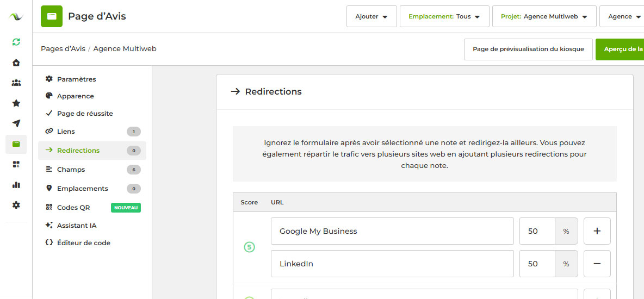
Task: Click Page de prévisualisation du kiosque button
Action: [x=528, y=49]
